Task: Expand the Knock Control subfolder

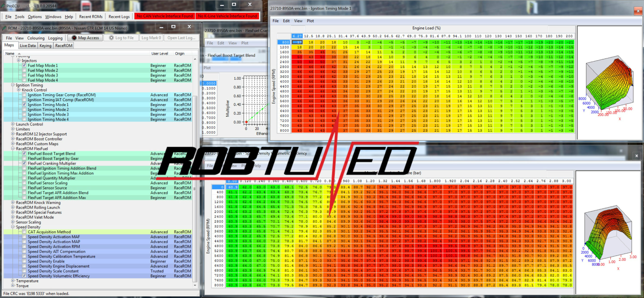Action: 19,90
